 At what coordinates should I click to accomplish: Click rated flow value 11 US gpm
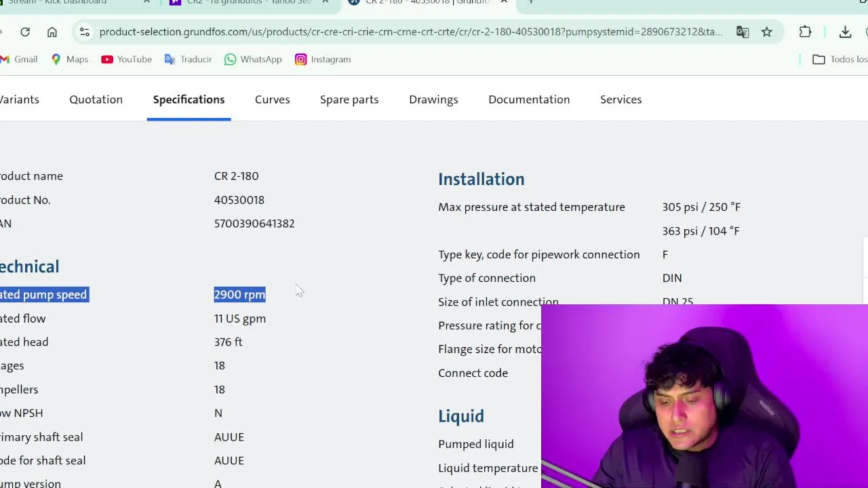pyautogui.click(x=240, y=319)
